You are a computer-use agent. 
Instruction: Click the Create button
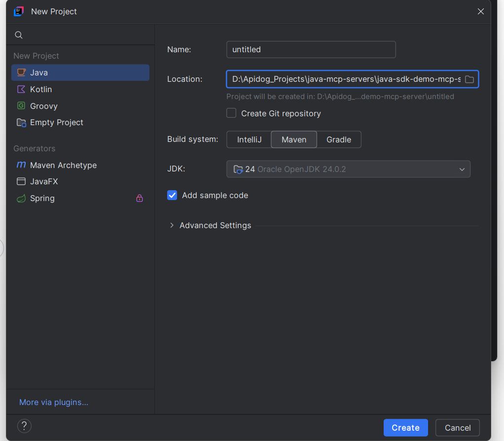(x=406, y=428)
